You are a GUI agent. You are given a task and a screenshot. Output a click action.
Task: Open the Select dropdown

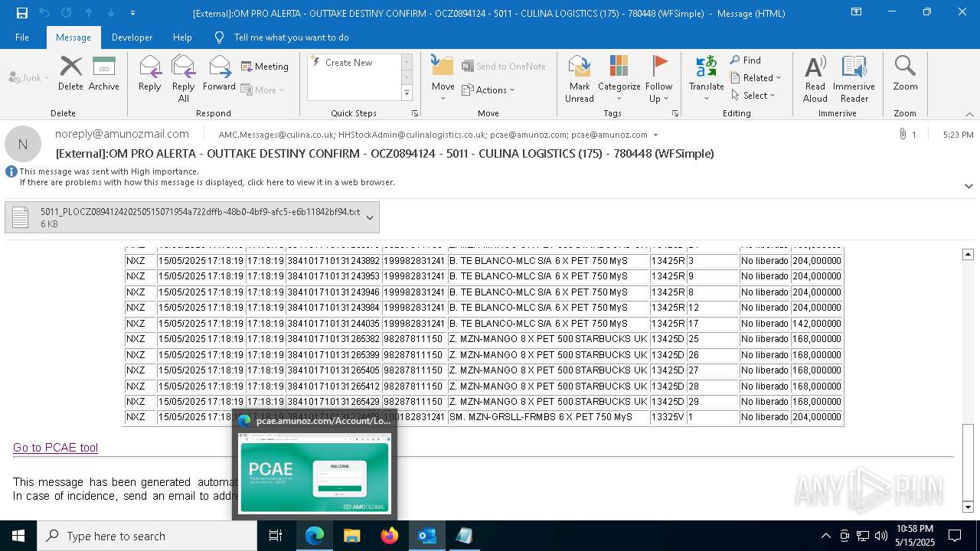(753, 96)
